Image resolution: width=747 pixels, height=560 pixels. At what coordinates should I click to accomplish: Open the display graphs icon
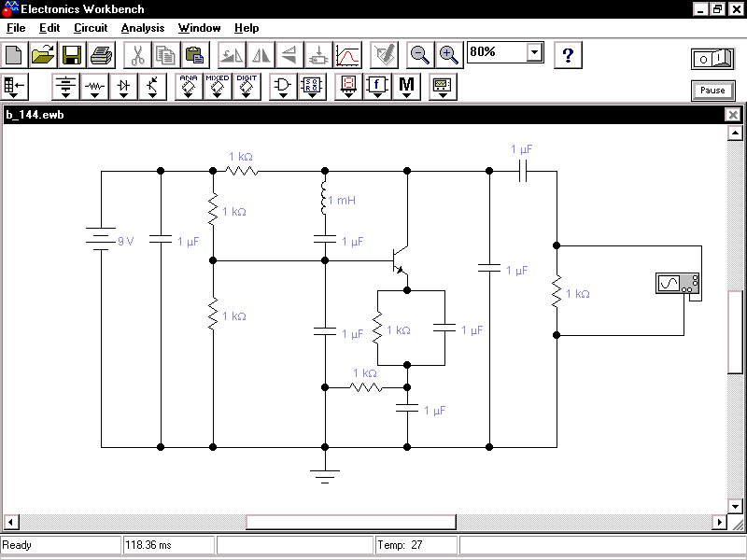(x=347, y=54)
